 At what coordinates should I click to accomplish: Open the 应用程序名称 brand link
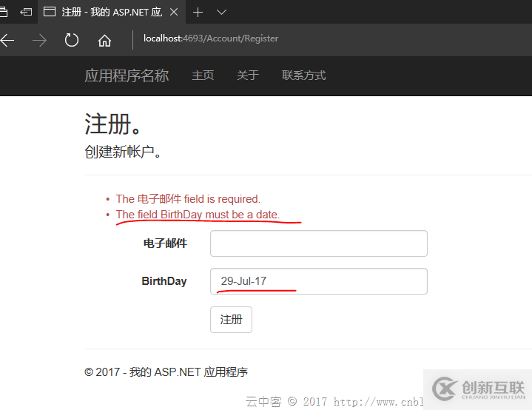(x=127, y=75)
